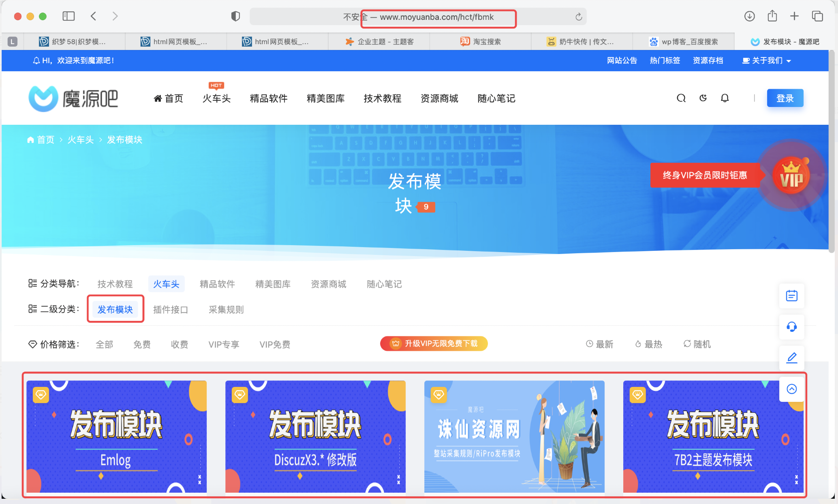Open the customer service headset icon

[x=792, y=327]
